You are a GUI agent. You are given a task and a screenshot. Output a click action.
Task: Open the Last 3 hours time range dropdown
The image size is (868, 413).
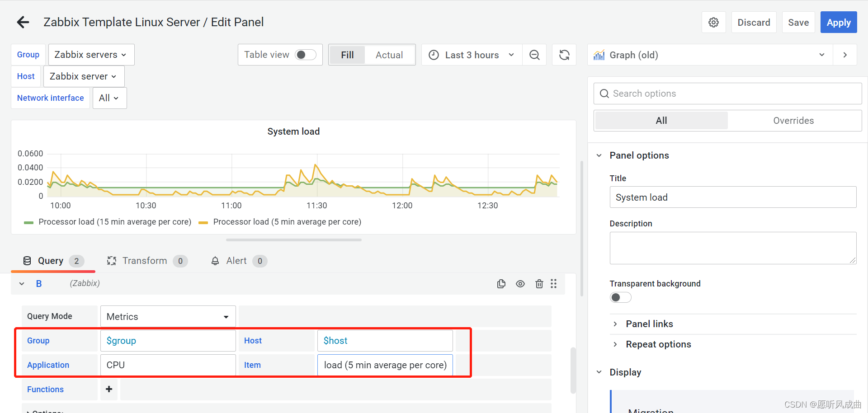pos(472,55)
